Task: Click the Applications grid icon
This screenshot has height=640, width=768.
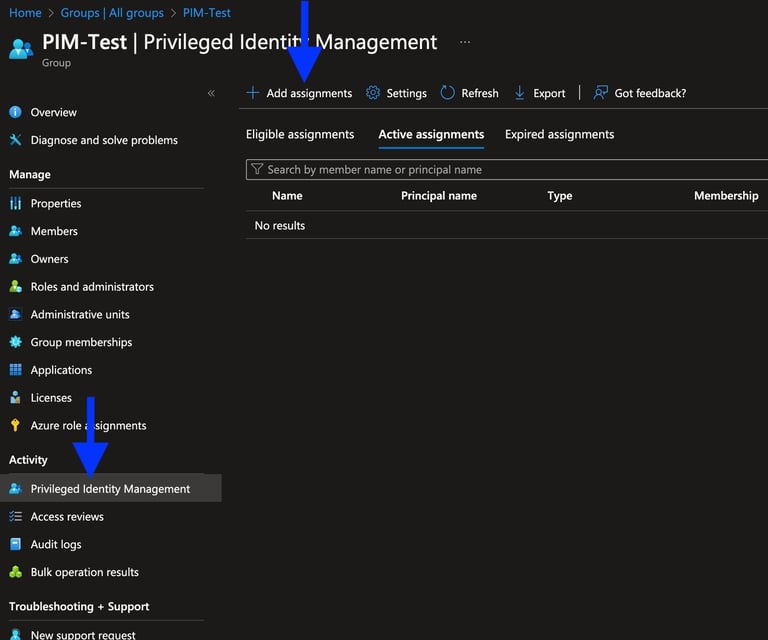Action: 16,370
